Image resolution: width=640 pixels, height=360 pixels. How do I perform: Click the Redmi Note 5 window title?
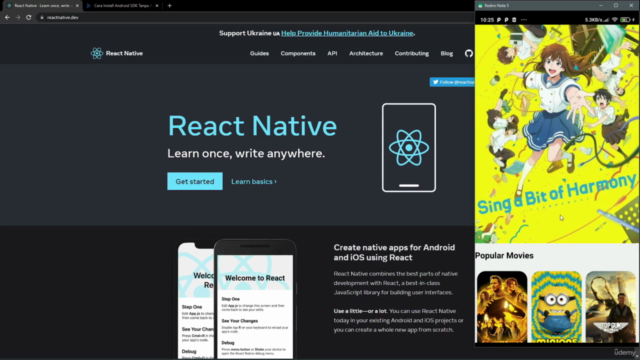tap(496, 6)
